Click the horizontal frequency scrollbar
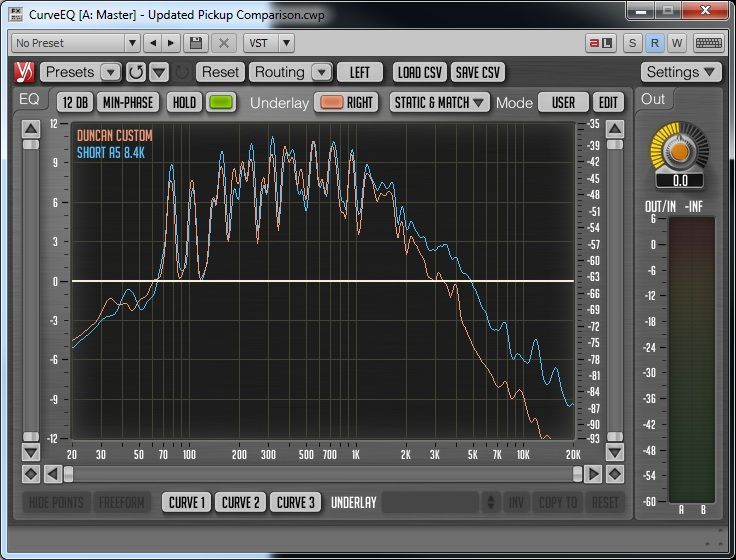The width and height of the screenshot is (736, 560). point(323,474)
